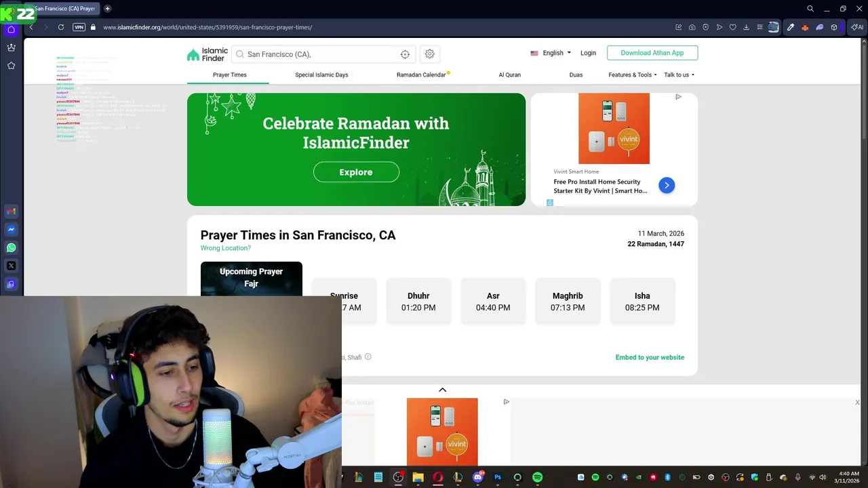Expand the Talk to us menu
Image resolution: width=868 pixels, height=488 pixels.
[x=679, y=75]
